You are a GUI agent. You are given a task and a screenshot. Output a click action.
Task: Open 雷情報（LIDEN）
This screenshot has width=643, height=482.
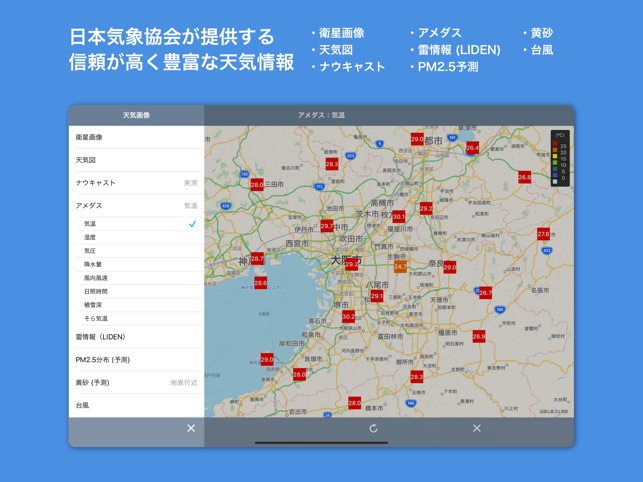coord(136,337)
